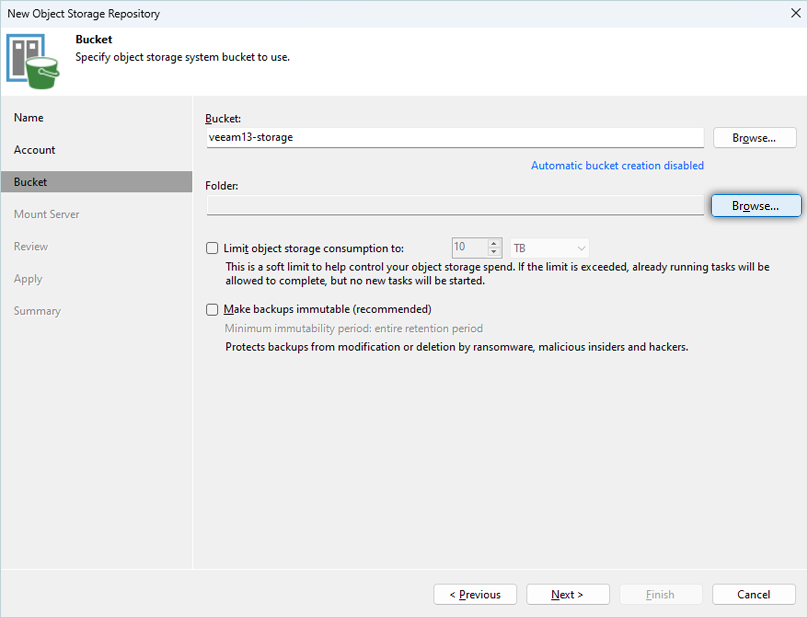
Task: Click the object storage bucket wizard icon
Action: [33, 59]
